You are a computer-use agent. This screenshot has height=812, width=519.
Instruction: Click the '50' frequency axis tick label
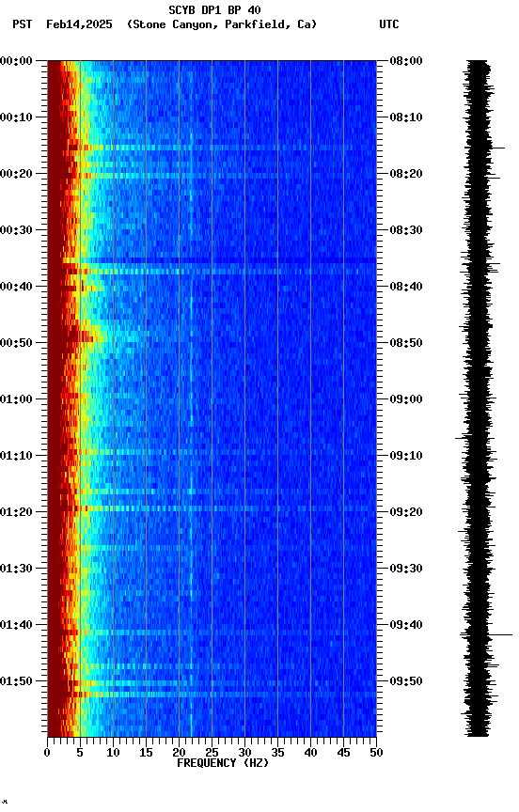pos(376,753)
